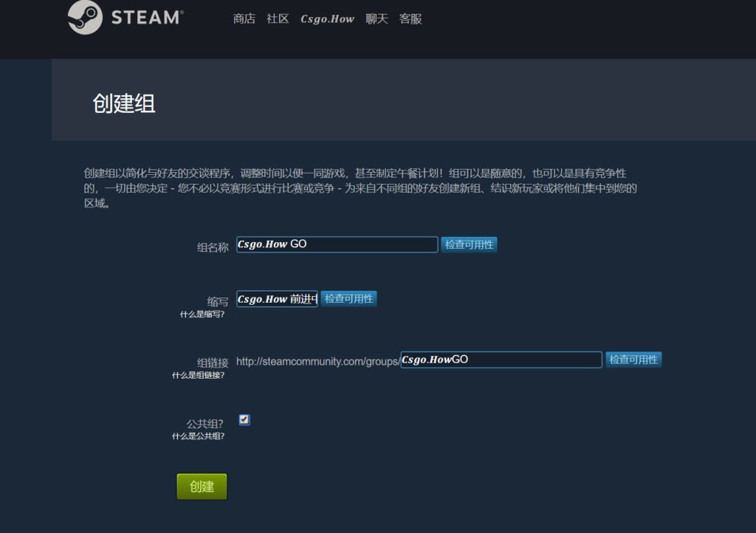Open the 什么是公共组? help link
The image size is (756, 533).
[198, 436]
